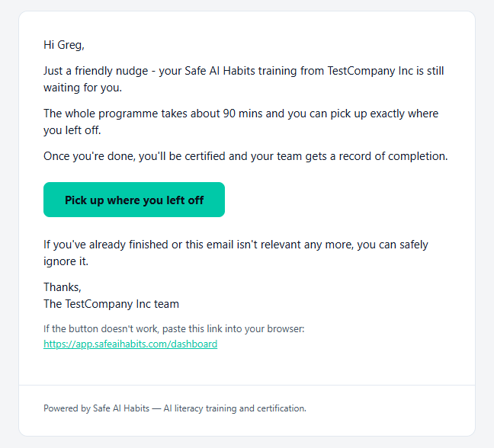This screenshot has height=448, width=494.
Task: Click the "AI literacy training and certification" footer phrase
Action: 235,408
